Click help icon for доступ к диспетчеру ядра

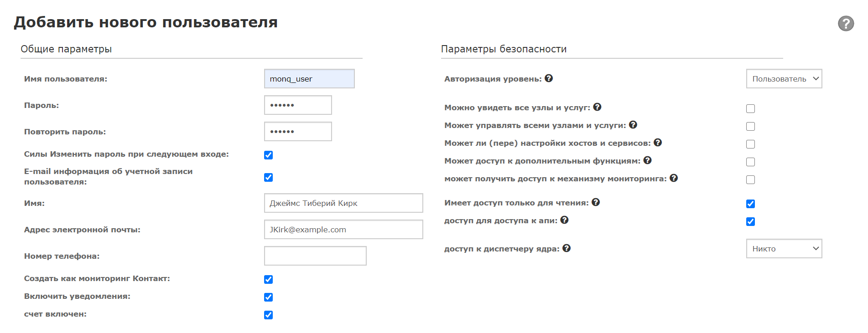pos(566,248)
